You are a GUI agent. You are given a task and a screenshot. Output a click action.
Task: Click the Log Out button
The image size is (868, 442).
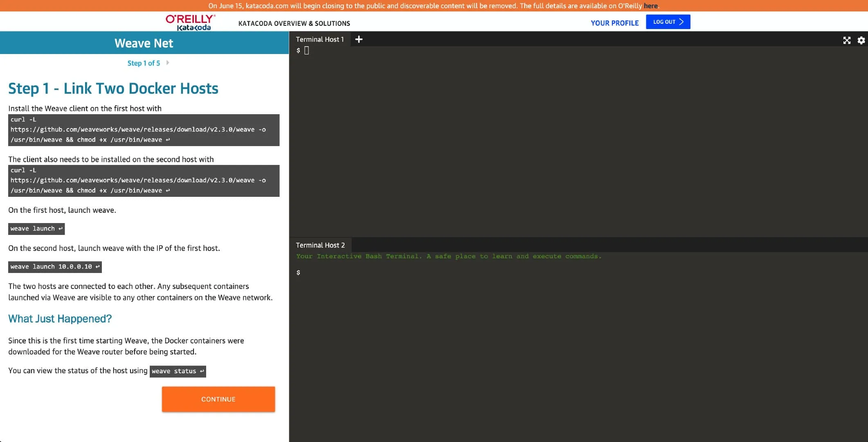[668, 22]
